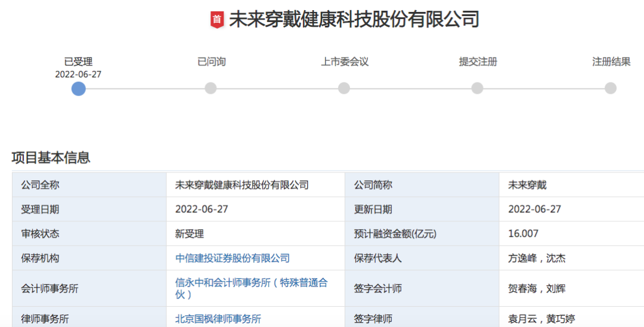Click the 律师事务所 label cell
The width and height of the screenshot is (644, 327).
[x=89, y=317]
